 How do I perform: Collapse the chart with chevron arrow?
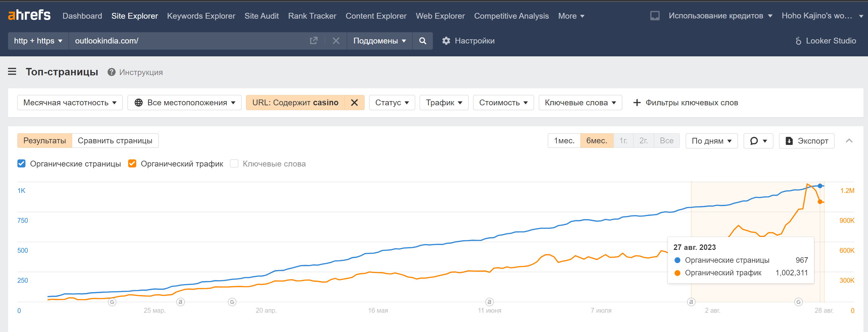pyautogui.click(x=849, y=141)
